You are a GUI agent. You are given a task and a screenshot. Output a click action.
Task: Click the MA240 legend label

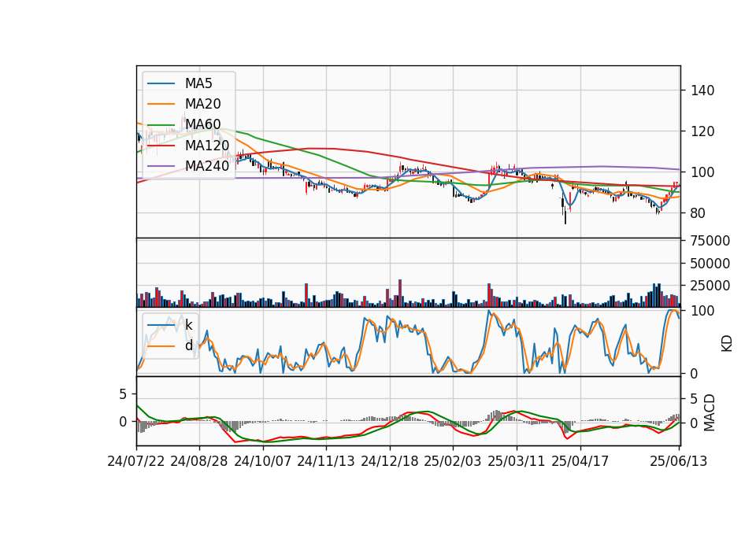[x=207, y=166]
